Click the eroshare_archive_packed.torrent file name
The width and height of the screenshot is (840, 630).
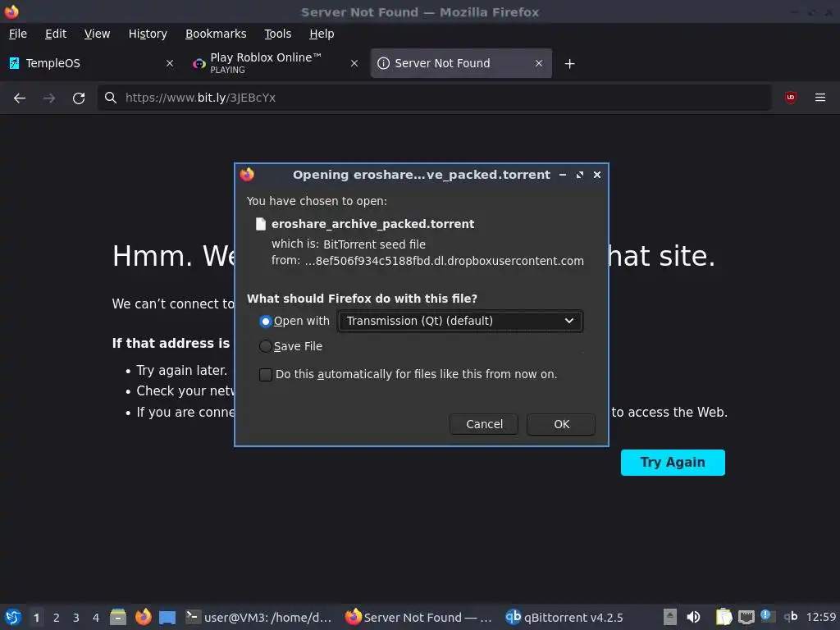pyautogui.click(x=373, y=224)
